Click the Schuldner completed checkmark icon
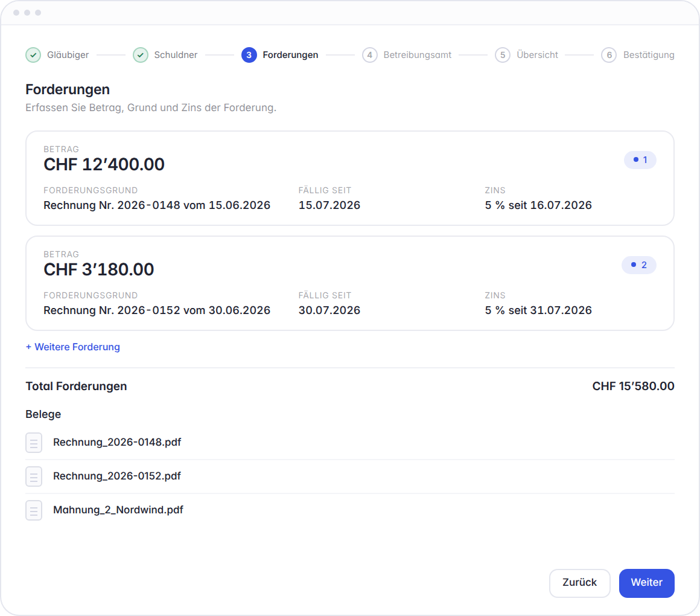The image size is (700, 616). 141,55
